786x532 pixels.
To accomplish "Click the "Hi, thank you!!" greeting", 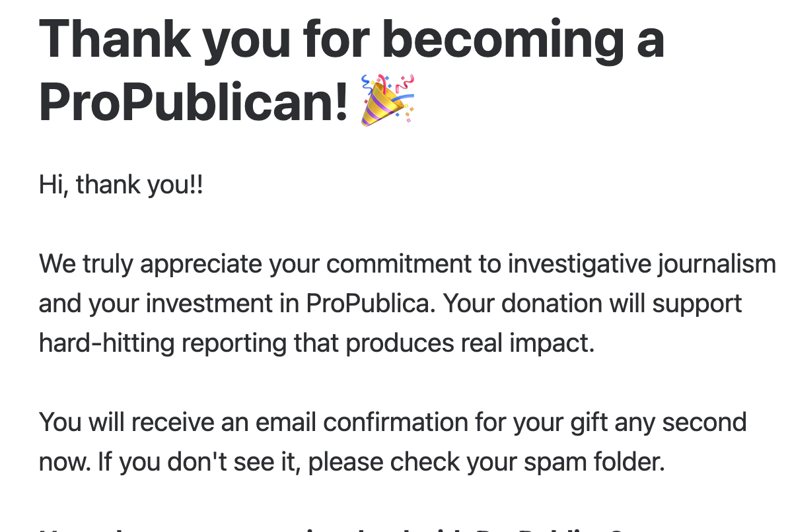I will tap(121, 184).
